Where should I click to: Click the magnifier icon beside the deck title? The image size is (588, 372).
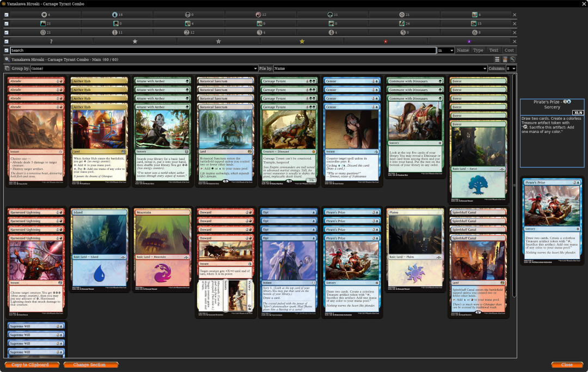tap(7, 59)
